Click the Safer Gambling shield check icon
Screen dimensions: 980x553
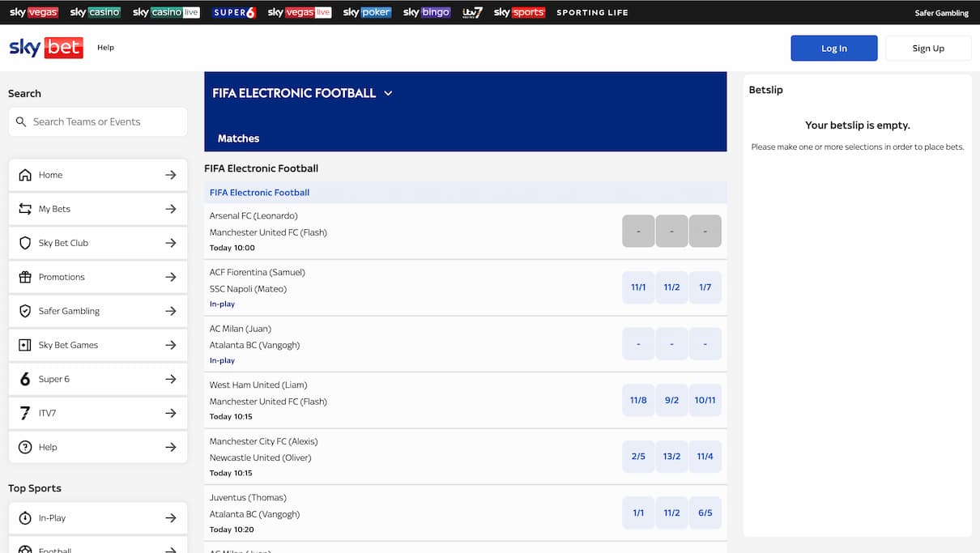[x=25, y=311]
